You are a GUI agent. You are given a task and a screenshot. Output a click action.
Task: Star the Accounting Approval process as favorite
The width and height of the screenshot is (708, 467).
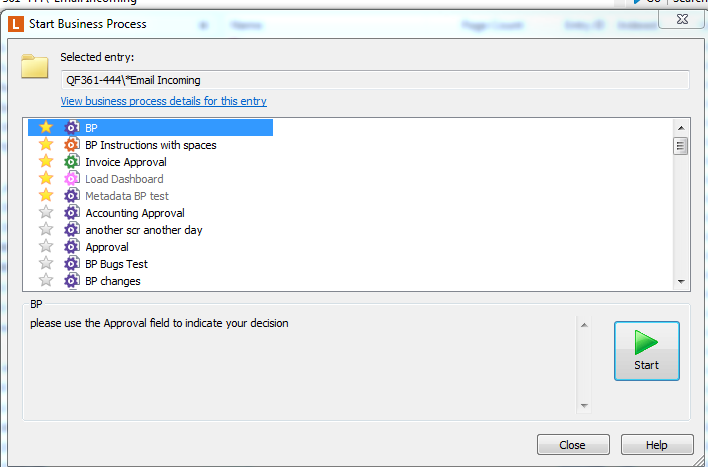46,212
